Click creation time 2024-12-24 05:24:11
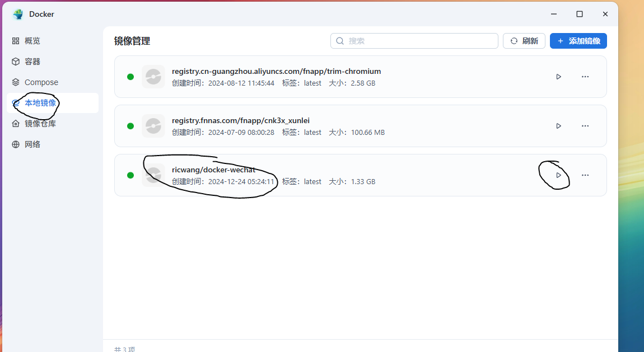This screenshot has height=352, width=644. 241,182
